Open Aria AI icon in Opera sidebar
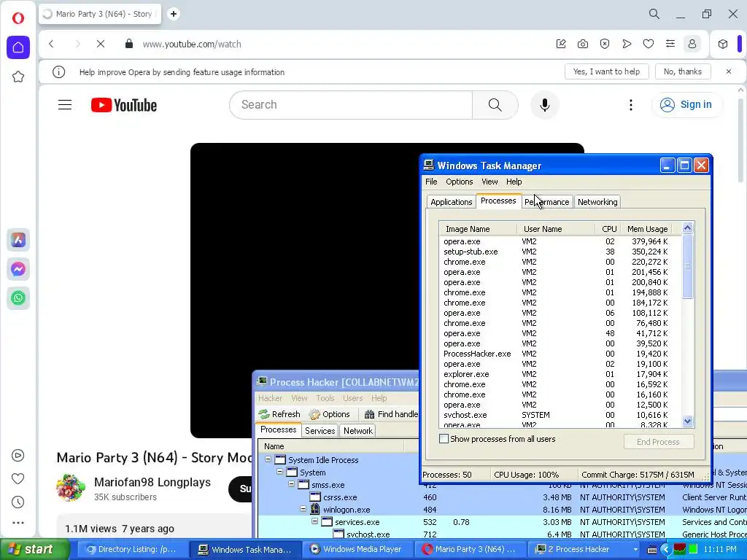This screenshot has height=560, width=747. tap(18, 240)
